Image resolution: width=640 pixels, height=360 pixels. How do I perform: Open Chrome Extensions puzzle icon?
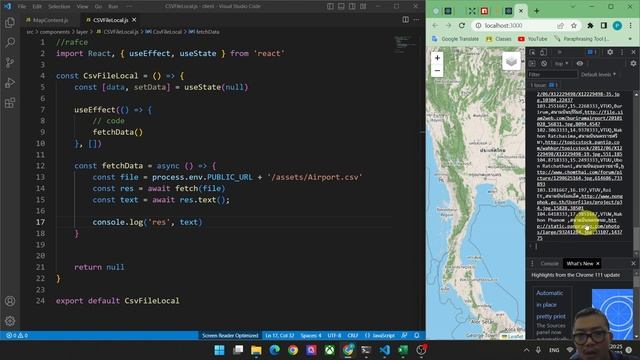[590, 25]
